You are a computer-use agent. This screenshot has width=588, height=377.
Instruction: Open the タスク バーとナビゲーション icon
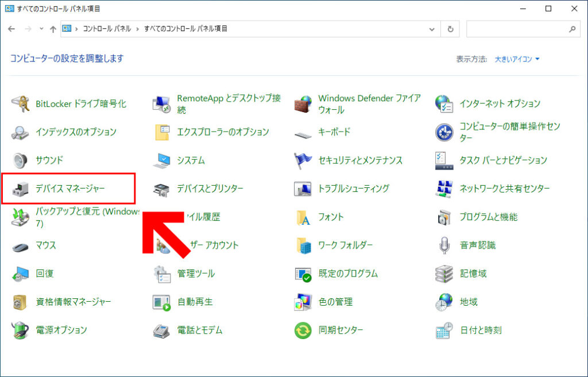[x=444, y=161]
